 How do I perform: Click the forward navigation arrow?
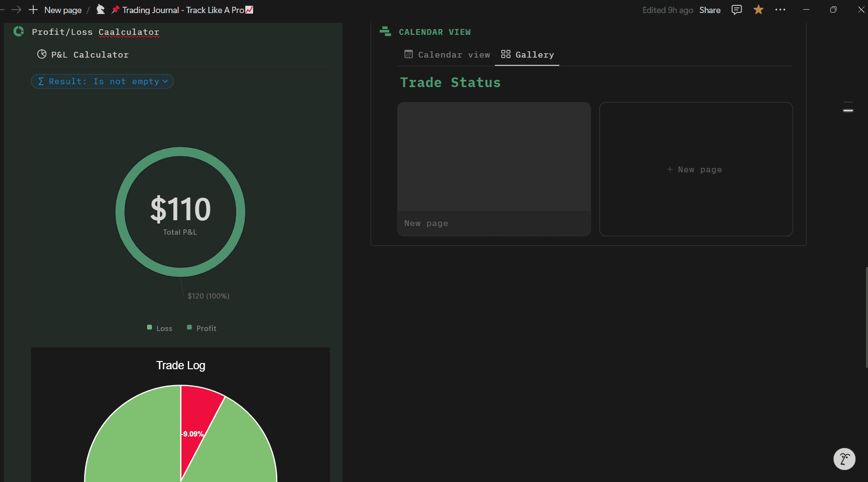coord(16,10)
